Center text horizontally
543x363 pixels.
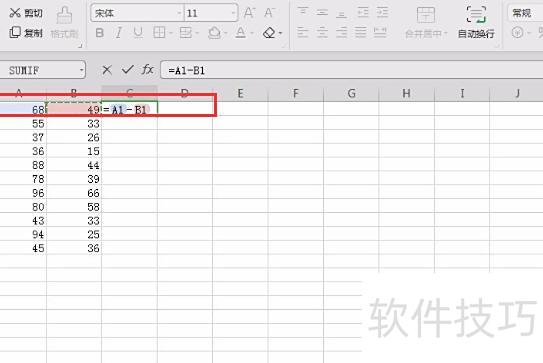point(322,33)
